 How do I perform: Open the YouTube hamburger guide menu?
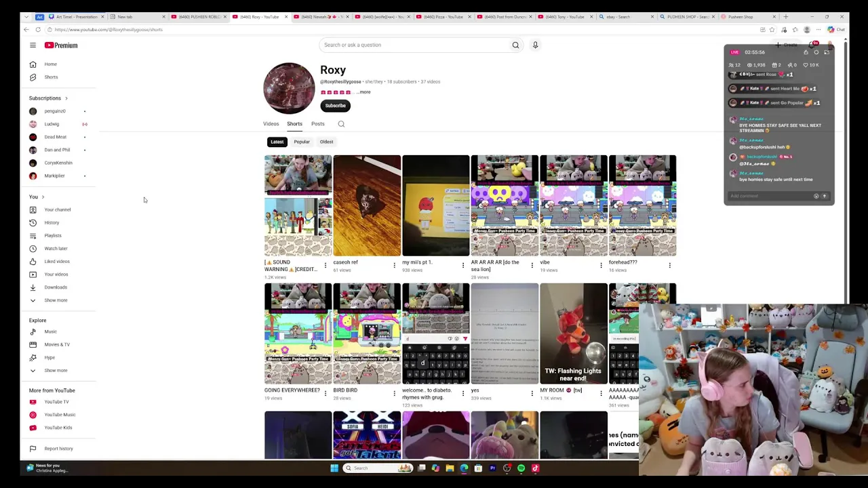pyautogui.click(x=33, y=45)
